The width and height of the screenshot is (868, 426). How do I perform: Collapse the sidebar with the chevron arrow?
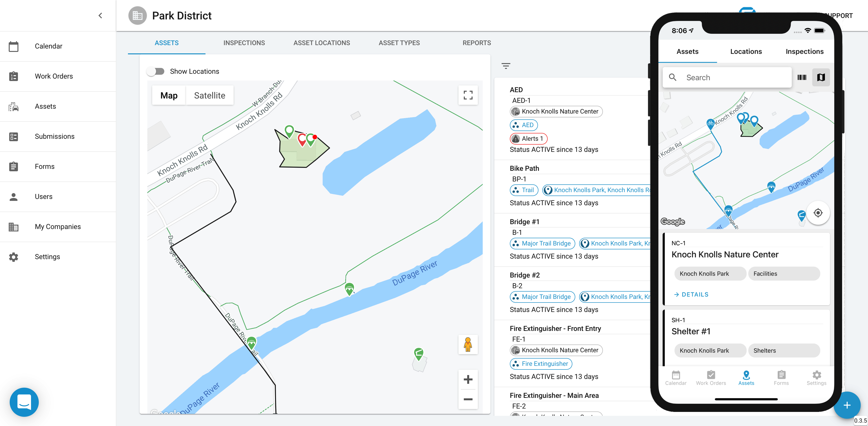coord(100,16)
